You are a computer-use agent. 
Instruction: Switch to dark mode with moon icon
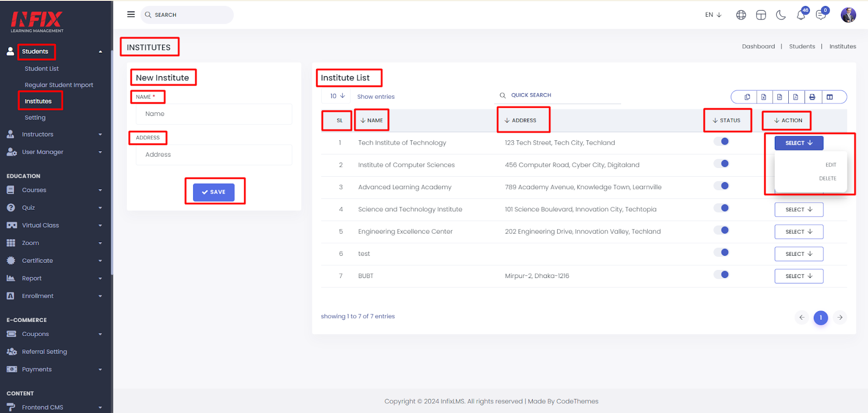(781, 15)
